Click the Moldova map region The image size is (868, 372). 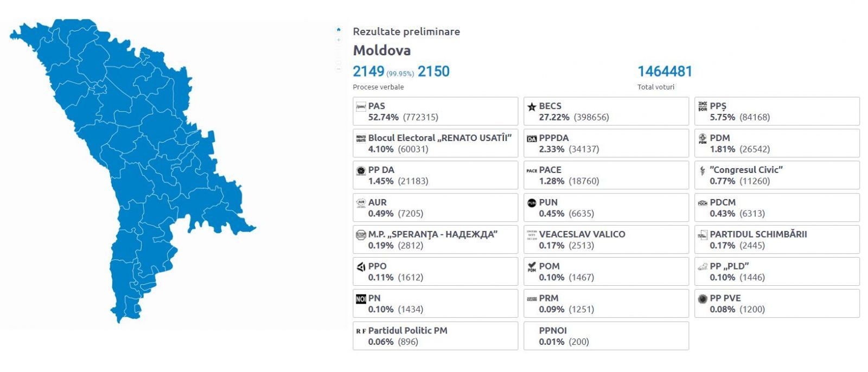point(130,163)
